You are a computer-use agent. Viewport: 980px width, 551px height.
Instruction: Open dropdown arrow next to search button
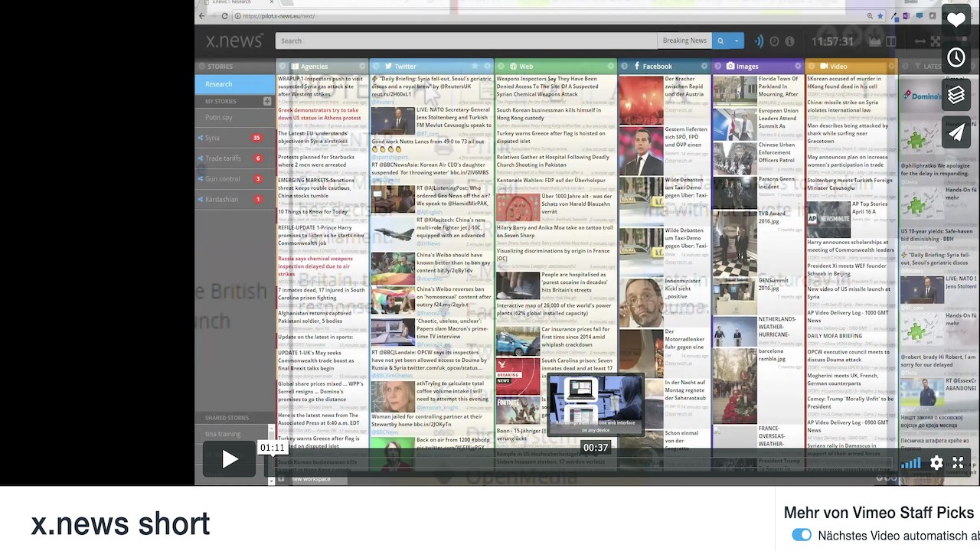737,41
